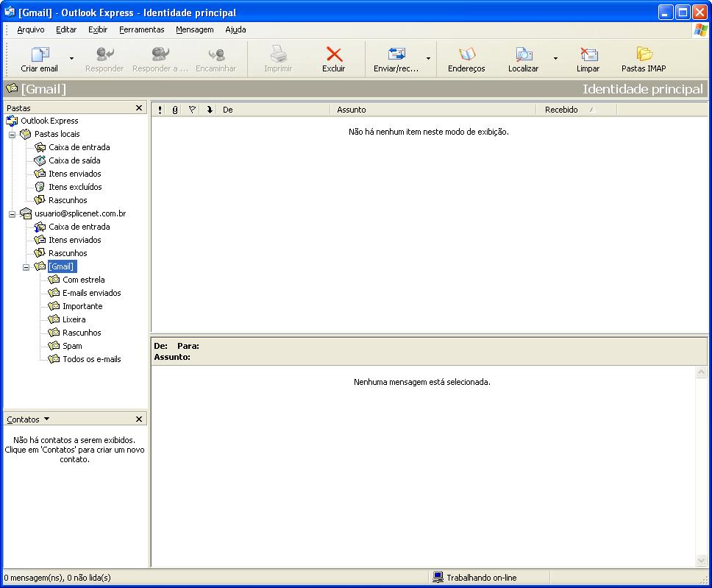
Task: Open the Ferramentas menu
Action: pyautogui.click(x=142, y=29)
